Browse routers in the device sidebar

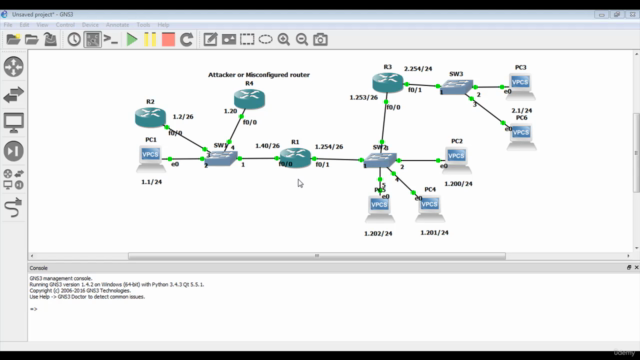tap(13, 67)
